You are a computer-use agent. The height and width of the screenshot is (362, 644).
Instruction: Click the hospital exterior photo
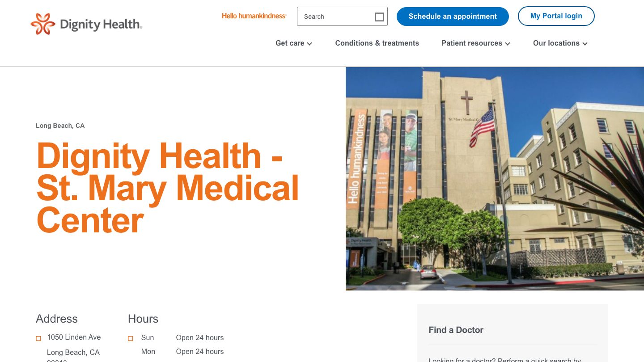pos(495,178)
